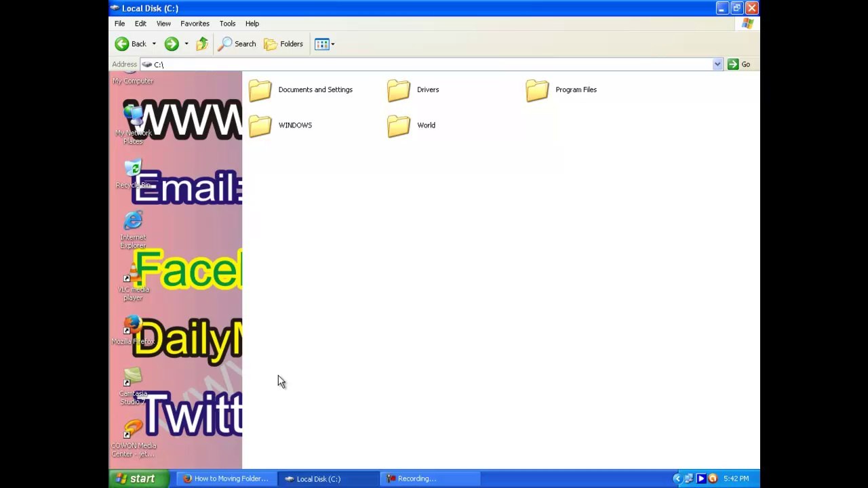Image resolution: width=868 pixels, height=488 pixels.
Task: Click the Back arrow button
Action: tap(131, 44)
